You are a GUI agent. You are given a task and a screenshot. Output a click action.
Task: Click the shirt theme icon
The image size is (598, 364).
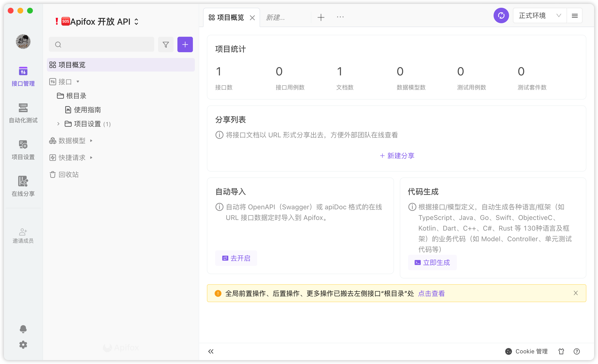coord(561,351)
